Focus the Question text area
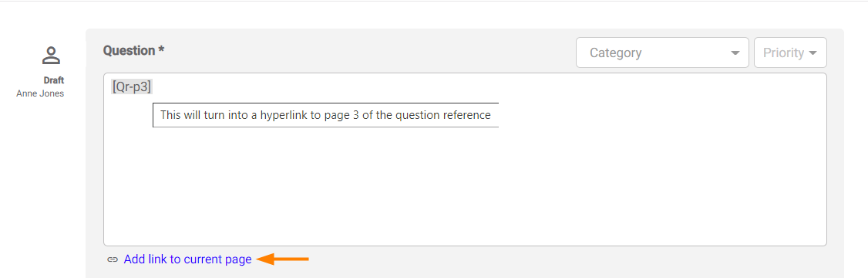The height and width of the screenshot is (278, 868). 465,159
